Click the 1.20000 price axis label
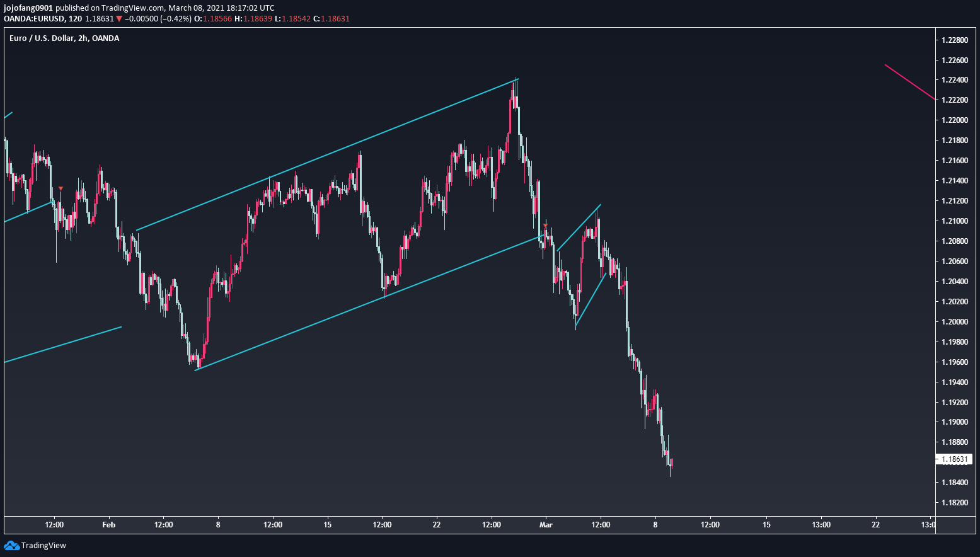This screenshot has width=980, height=557. coord(954,322)
